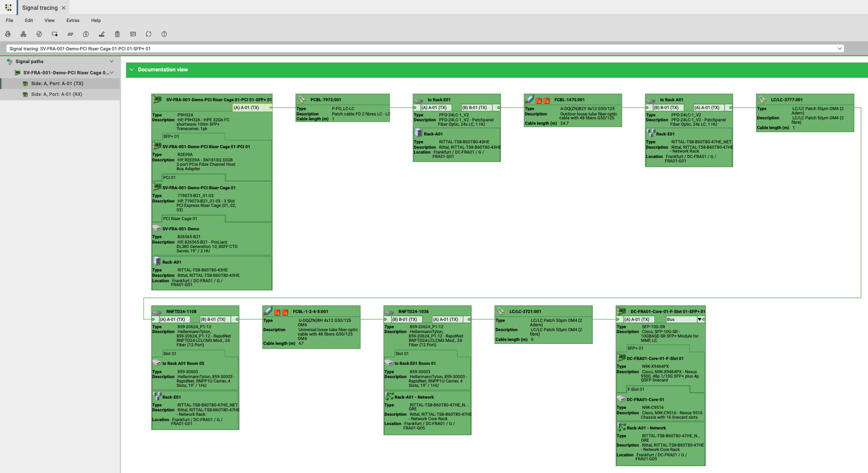868x473 pixels.
Task: Click the table layout toolbar icon
Action: [133, 34]
